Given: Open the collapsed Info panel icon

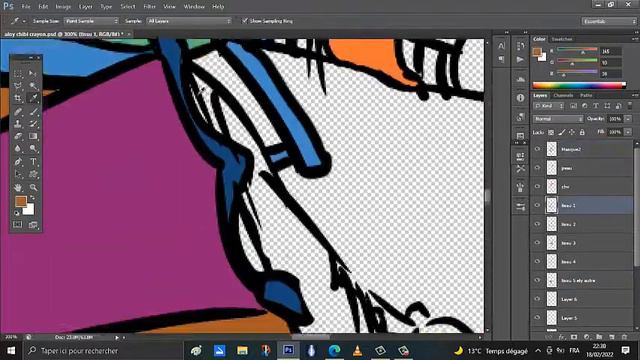Looking at the screenshot, I should click(520, 98).
